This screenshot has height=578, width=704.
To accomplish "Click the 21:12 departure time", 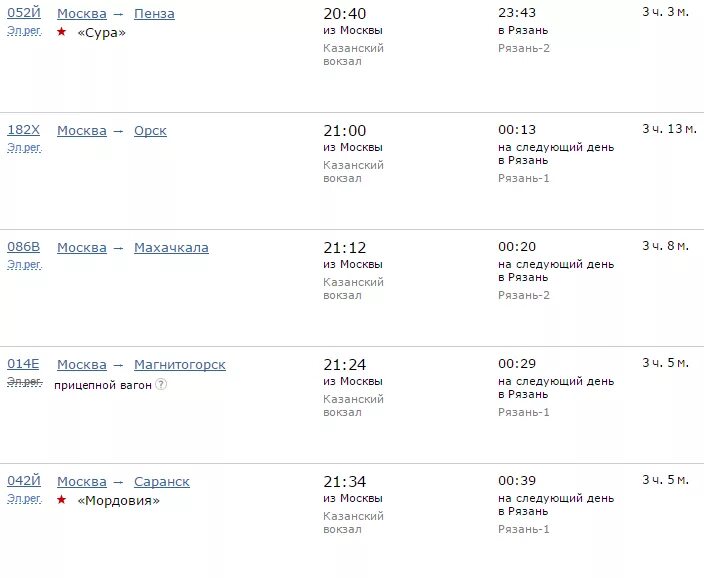I will pyautogui.click(x=344, y=247).
